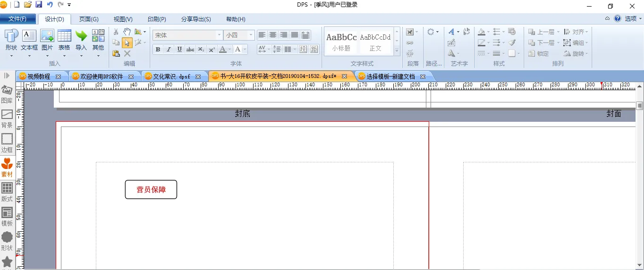Apply the 小标题 text style
The height and width of the screenshot is (270, 644).
[341, 42]
